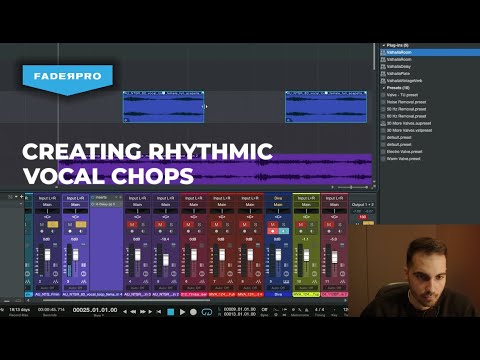Click the Inserts header in expanded channel
Image resolution: width=480 pixels, height=360 pixels.
pos(106,198)
